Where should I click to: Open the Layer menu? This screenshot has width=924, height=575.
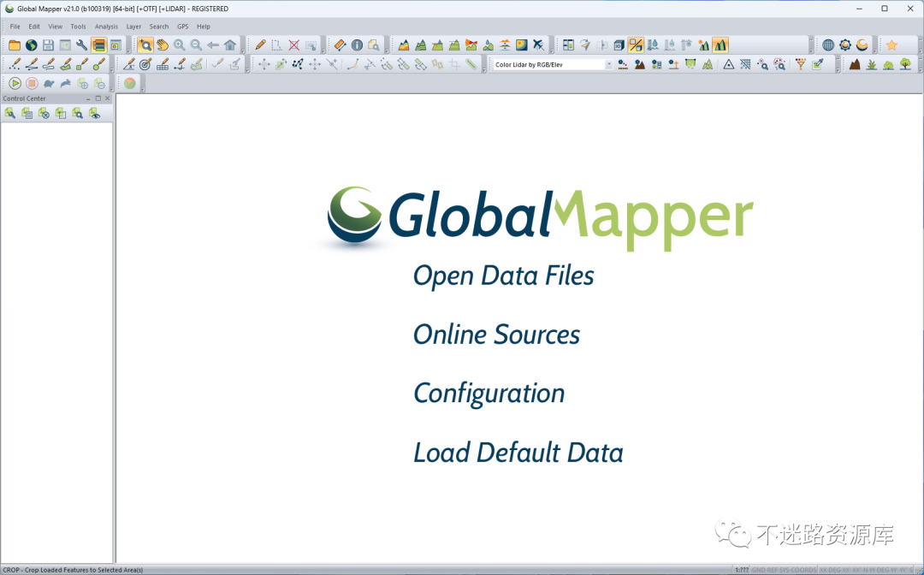(x=133, y=27)
